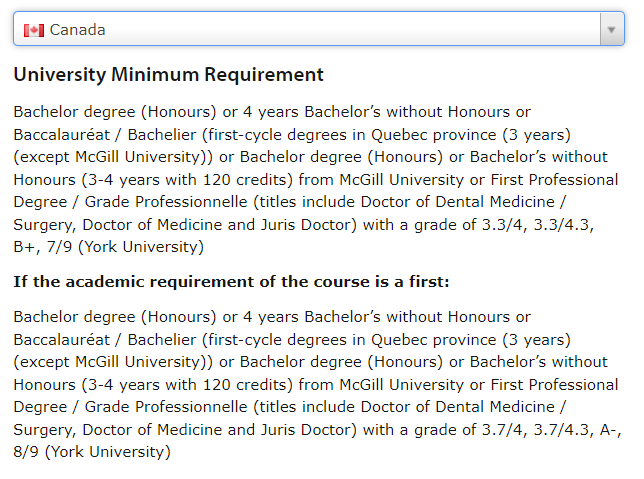Click the 3.7/4 grade in the second paragraph

point(504,430)
